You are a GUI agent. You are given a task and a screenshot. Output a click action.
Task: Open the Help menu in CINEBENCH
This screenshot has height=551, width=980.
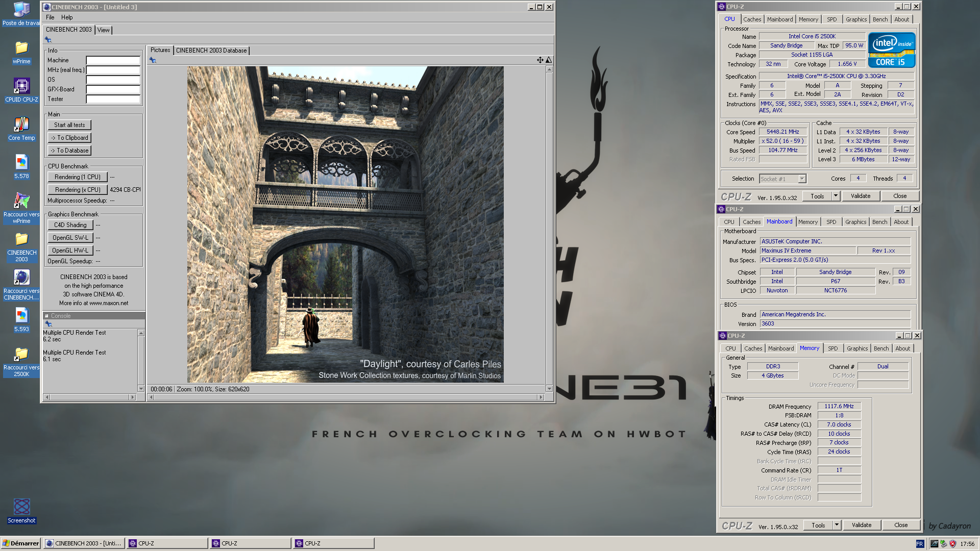click(x=67, y=17)
